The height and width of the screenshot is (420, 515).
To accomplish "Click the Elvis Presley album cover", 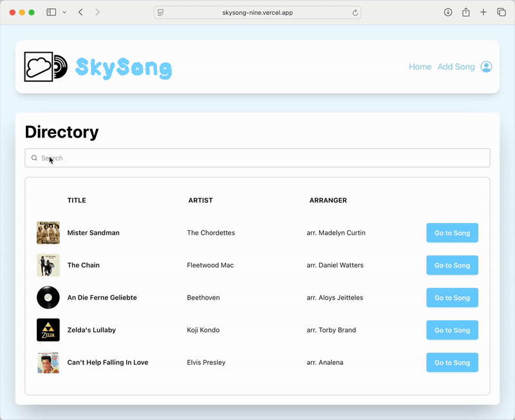I will pos(48,362).
